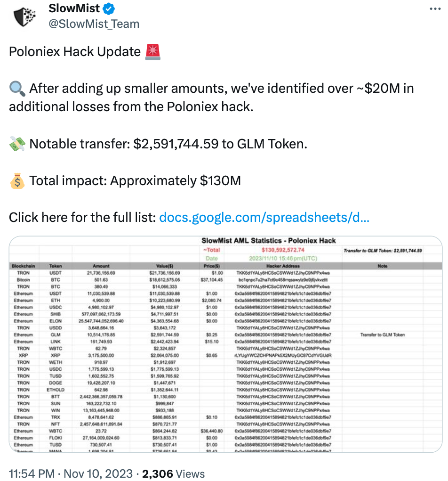Open the docs.google.com spreadsheets link
This screenshot has height=481, width=448.
[x=264, y=217]
